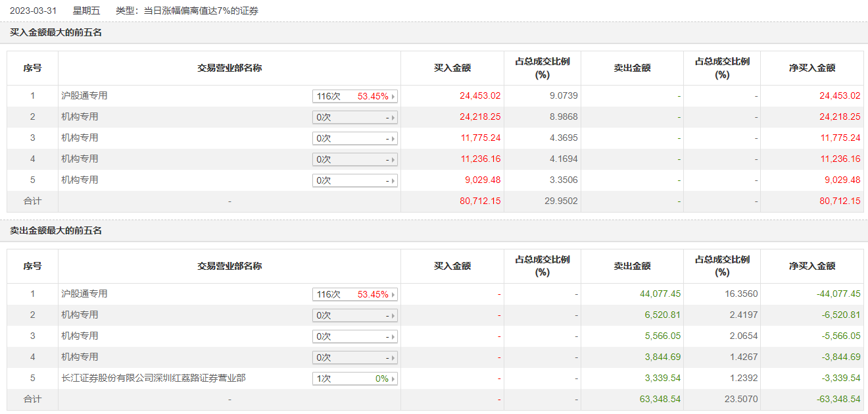Open row 4 机构专用 0次 dropdown in sell table
Image resolution: width=868 pixels, height=414 pixels.
pyautogui.click(x=355, y=358)
